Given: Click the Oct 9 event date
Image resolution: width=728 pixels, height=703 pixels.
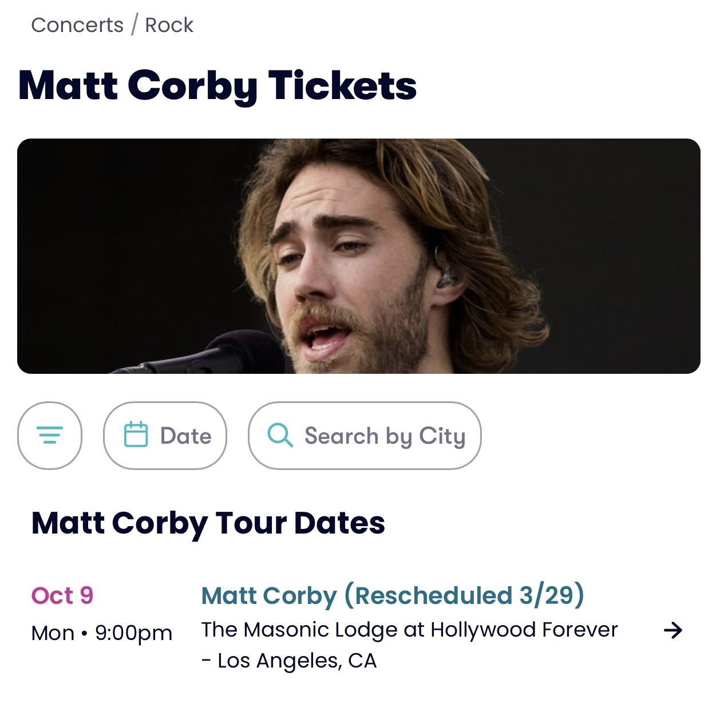Looking at the screenshot, I should click(62, 595).
